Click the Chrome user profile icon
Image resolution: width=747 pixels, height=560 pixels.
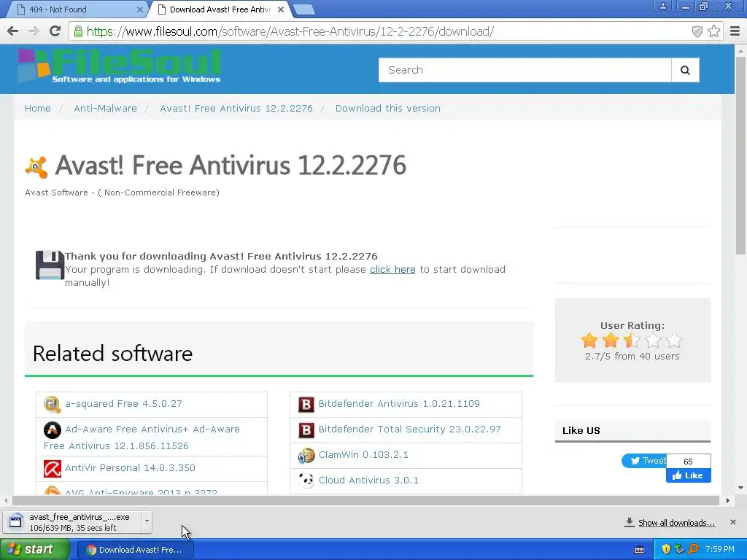click(662, 6)
